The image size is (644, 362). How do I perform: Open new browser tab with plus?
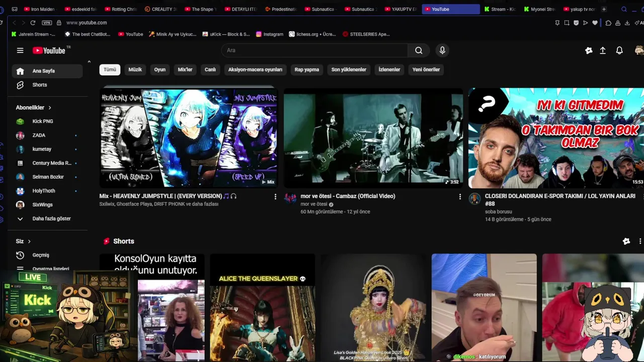click(604, 9)
